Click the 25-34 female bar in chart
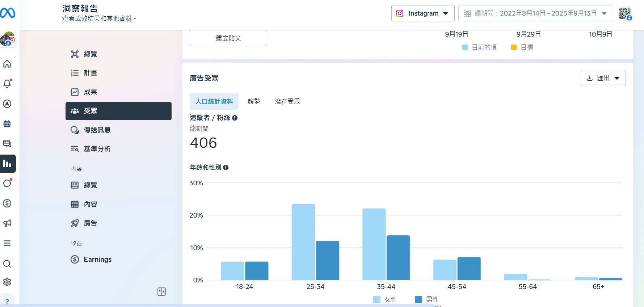 (x=303, y=242)
